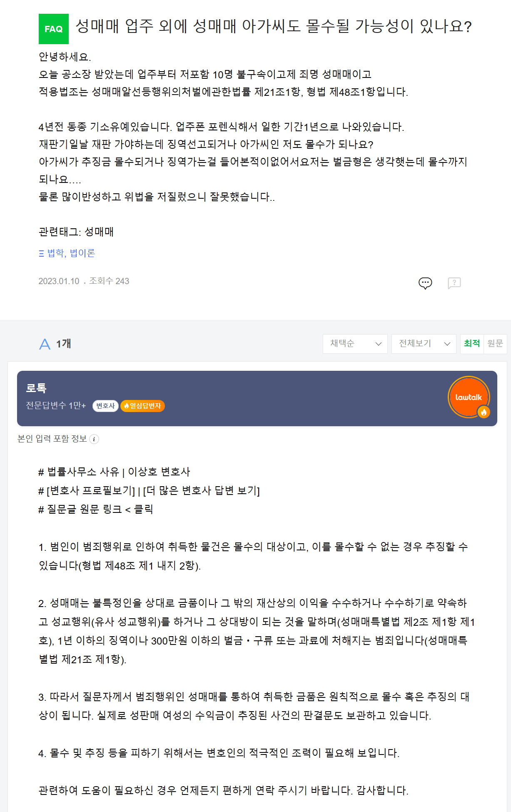Image resolution: width=511 pixels, height=812 pixels.
Task: Click the 전문답변수 1만+ label
Action: tap(56, 405)
